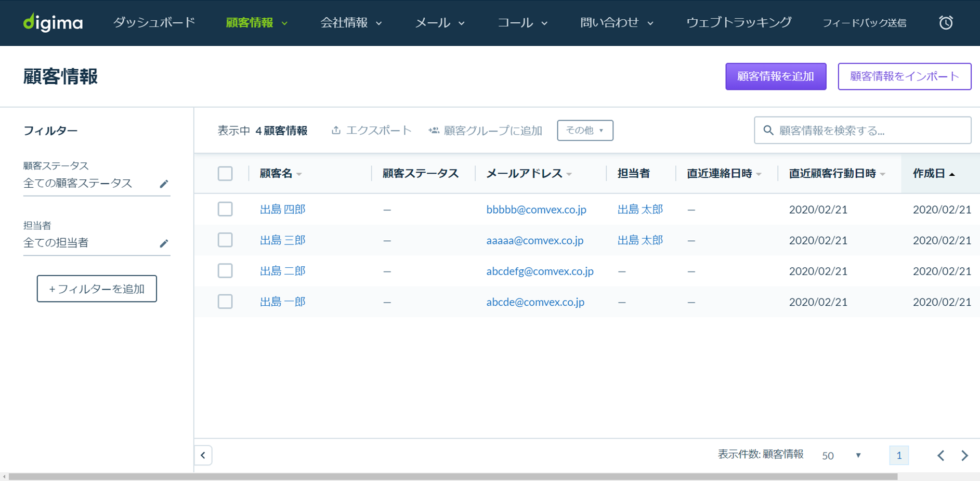
Task: Click the 担当者 column header
Action: (633, 174)
